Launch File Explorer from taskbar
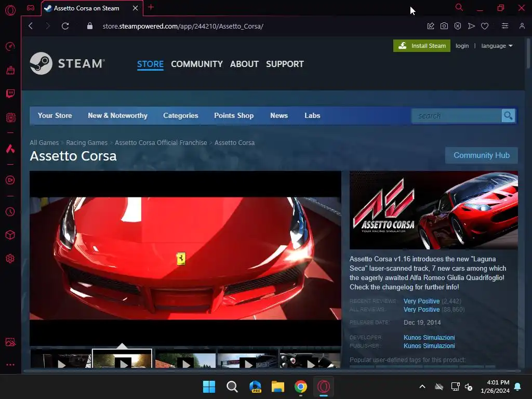The image size is (532, 399). 278,387
